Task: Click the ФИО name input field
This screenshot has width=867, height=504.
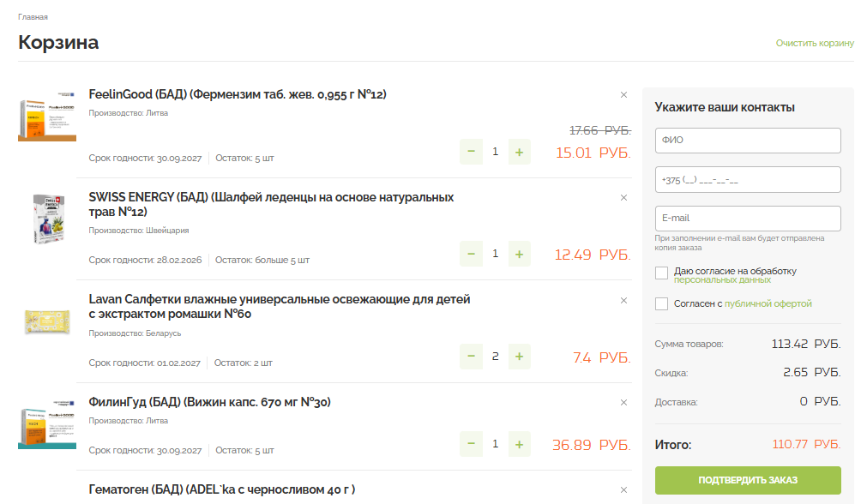Action: pyautogui.click(x=747, y=141)
